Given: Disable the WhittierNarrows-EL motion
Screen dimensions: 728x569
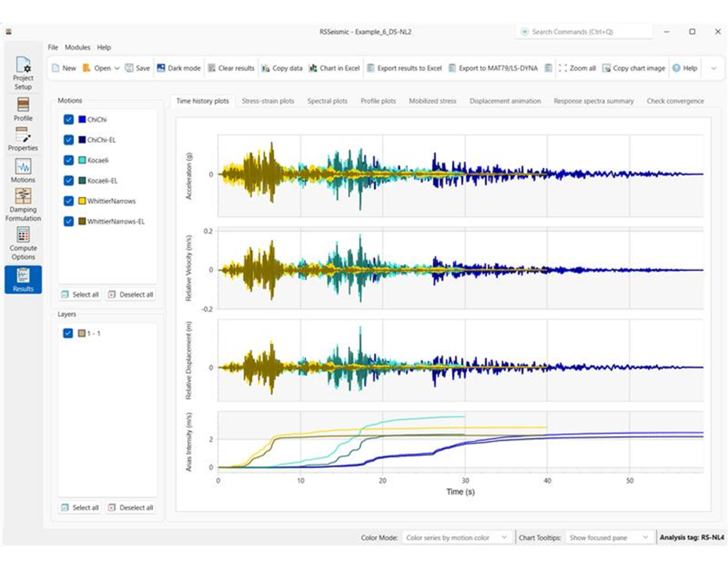Looking at the screenshot, I should pyautogui.click(x=69, y=221).
